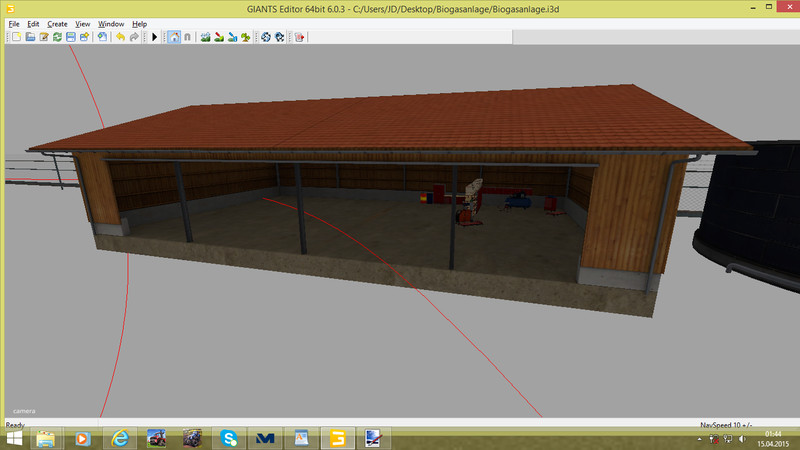Click the Undo arrow icon
Screen dimensions: 800x450
point(120,37)
